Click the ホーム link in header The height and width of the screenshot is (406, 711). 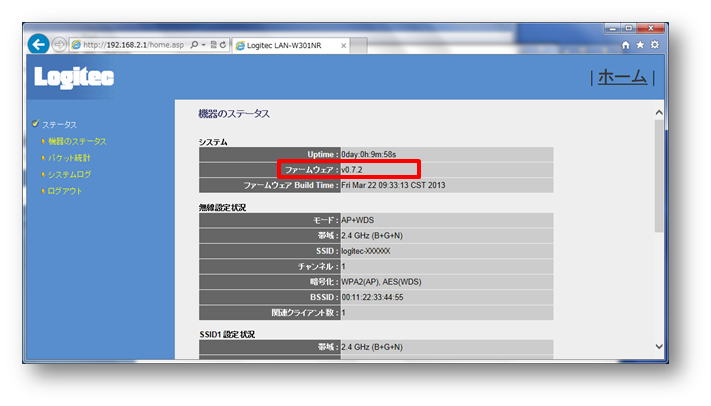(x=622, y=77)
